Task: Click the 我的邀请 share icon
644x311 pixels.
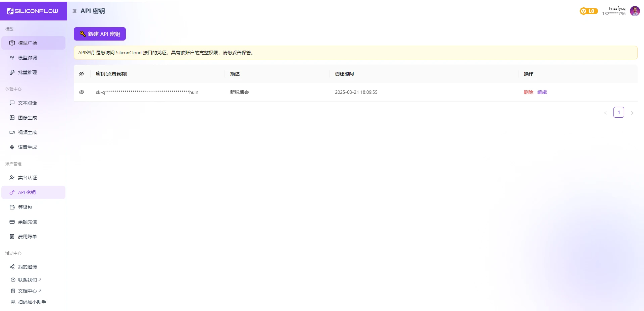Action: (x=12, y=267)
